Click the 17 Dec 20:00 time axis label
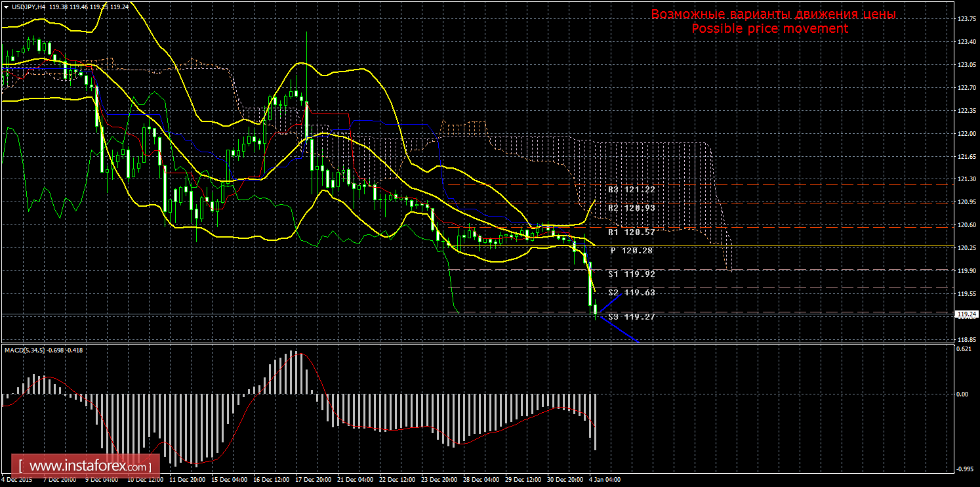The width and height of the screenshot is (980, 487). (x=314, y=480)
